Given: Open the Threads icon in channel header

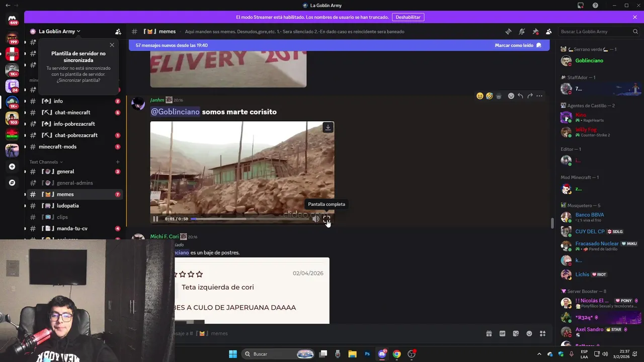Looking at the screenshot, I should pos(508,31).
